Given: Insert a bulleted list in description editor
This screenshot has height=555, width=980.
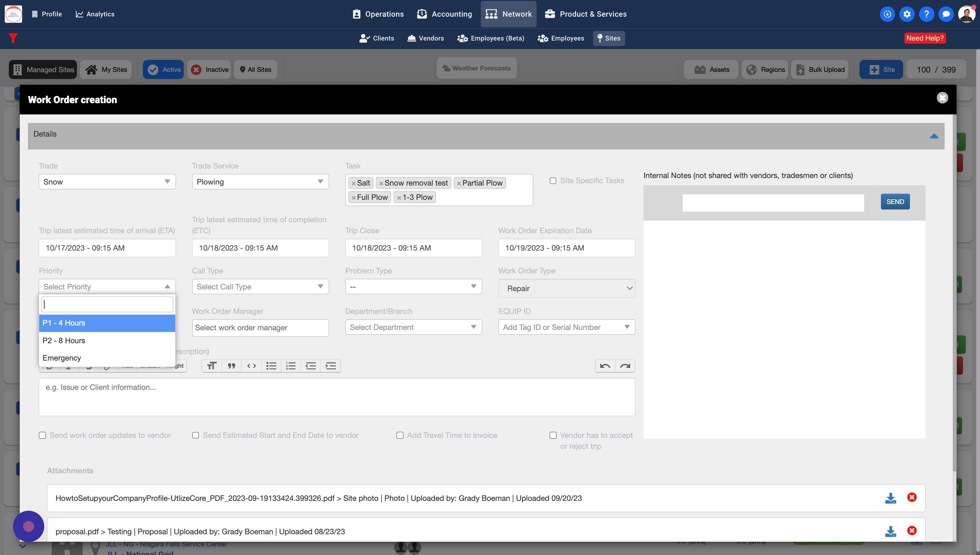Looking at the screenshot, I should click(x=271, y=366).
